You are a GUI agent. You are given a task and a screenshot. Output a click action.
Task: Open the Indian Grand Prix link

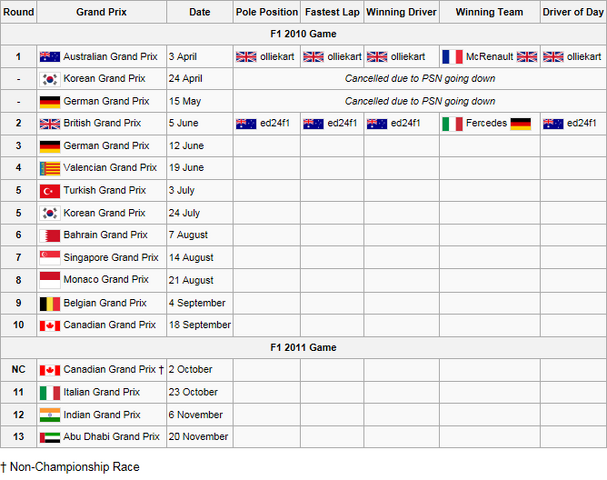[102, 415]
